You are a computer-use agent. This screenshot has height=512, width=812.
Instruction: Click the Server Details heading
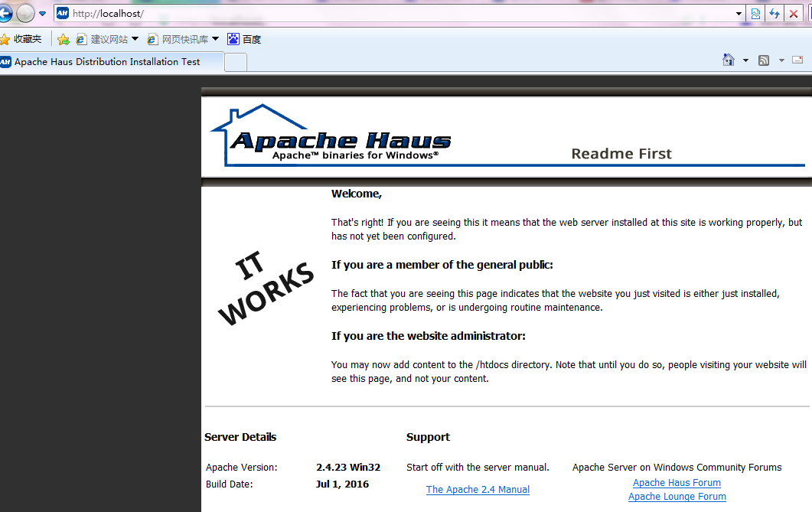tap(240, 437)
